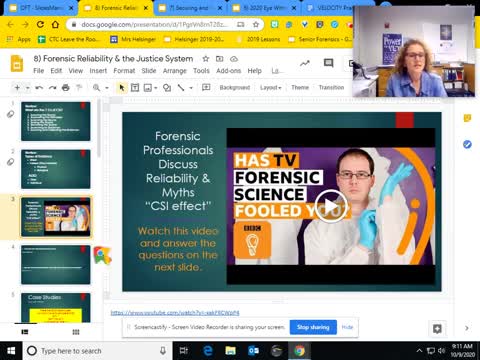Click the zoom magnifier icon
Screen dimensions: 480x360
96,88
